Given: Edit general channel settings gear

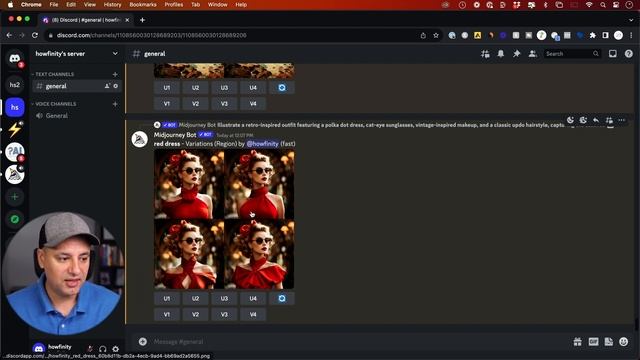Looking at the screenshot, I should 116,86.
